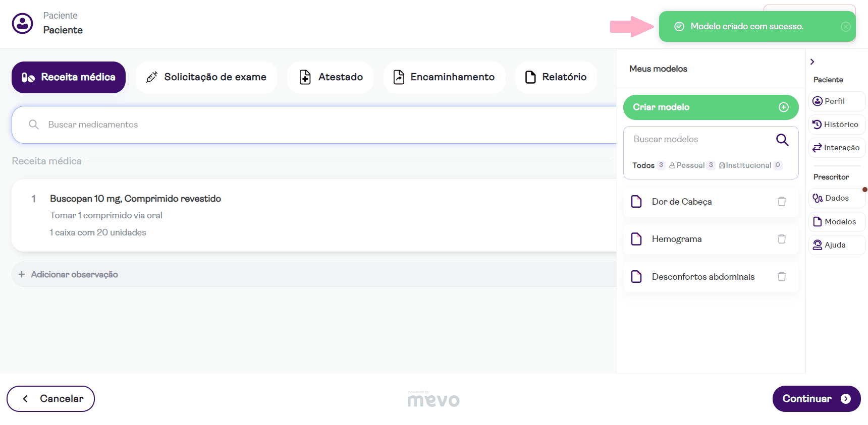Click the Continuar button

tap(816, 399)
